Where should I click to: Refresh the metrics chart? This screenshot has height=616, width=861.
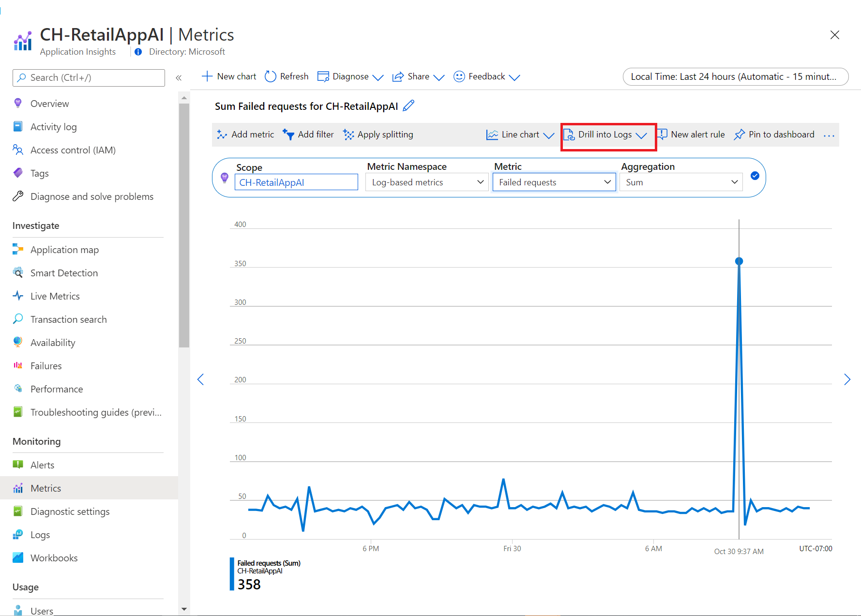(286, 76)
